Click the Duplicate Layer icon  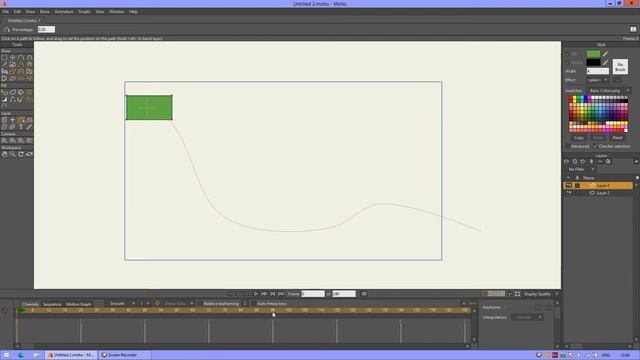tap(575, 162)
